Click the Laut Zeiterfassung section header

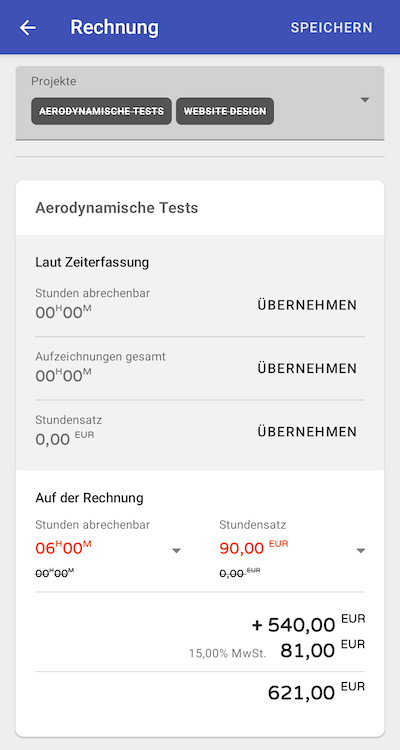pos(92,262)
